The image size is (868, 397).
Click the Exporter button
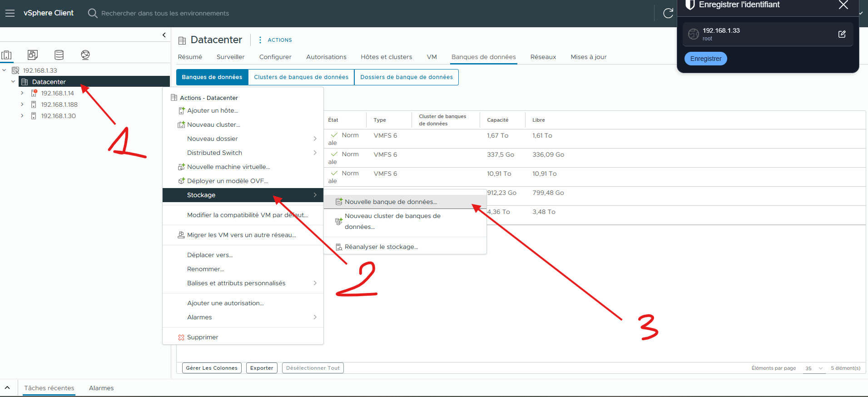click(x=262, y=368)
